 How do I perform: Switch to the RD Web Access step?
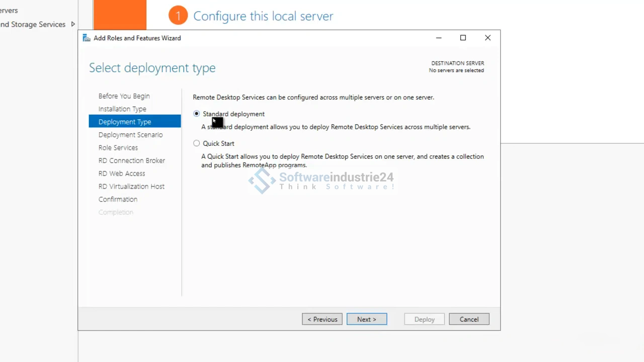(122, 173)
